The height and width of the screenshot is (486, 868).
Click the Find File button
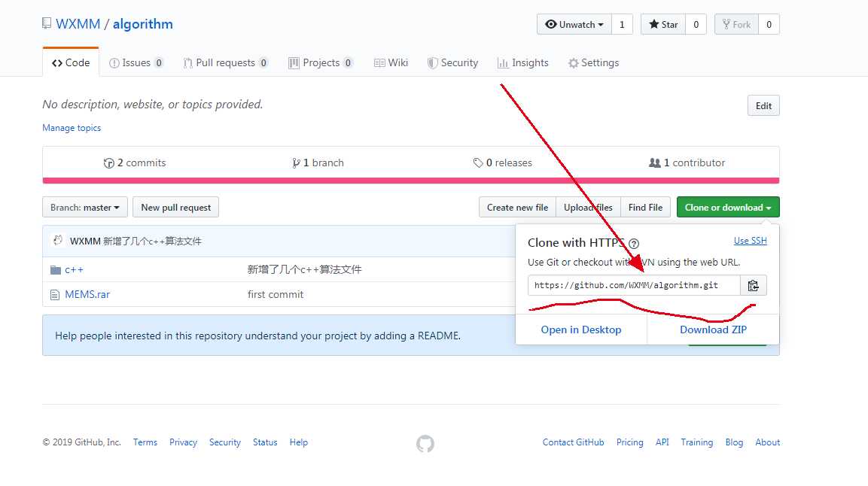[645, 208]
